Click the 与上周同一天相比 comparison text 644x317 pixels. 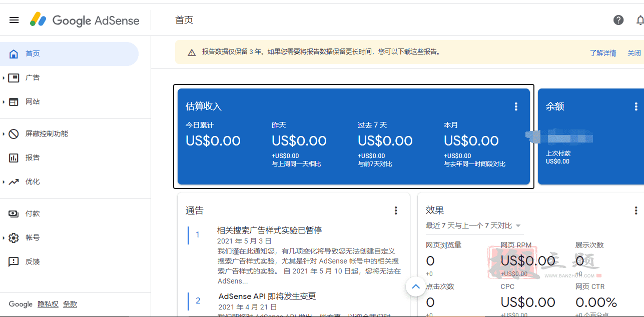click(x=296, y=164)
